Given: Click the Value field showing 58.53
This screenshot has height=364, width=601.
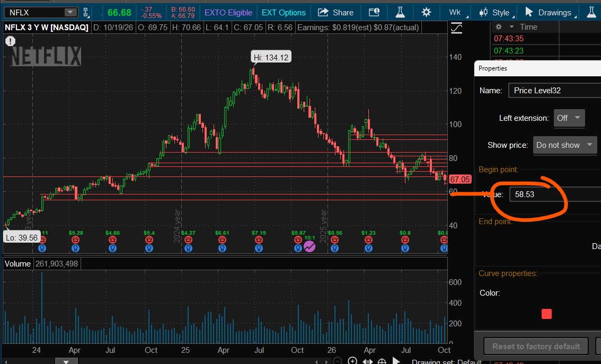Looking at the screenshot, I should click(555, 194).
